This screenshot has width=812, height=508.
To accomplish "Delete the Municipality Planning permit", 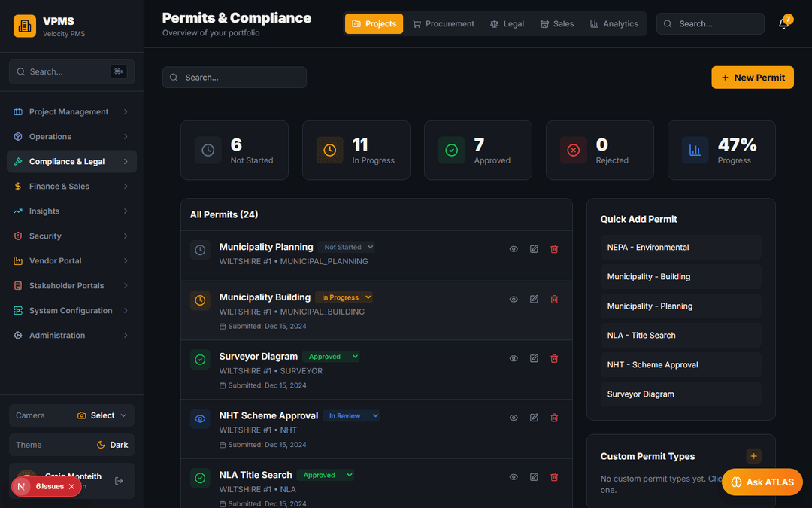I will [x=554, y=249].
